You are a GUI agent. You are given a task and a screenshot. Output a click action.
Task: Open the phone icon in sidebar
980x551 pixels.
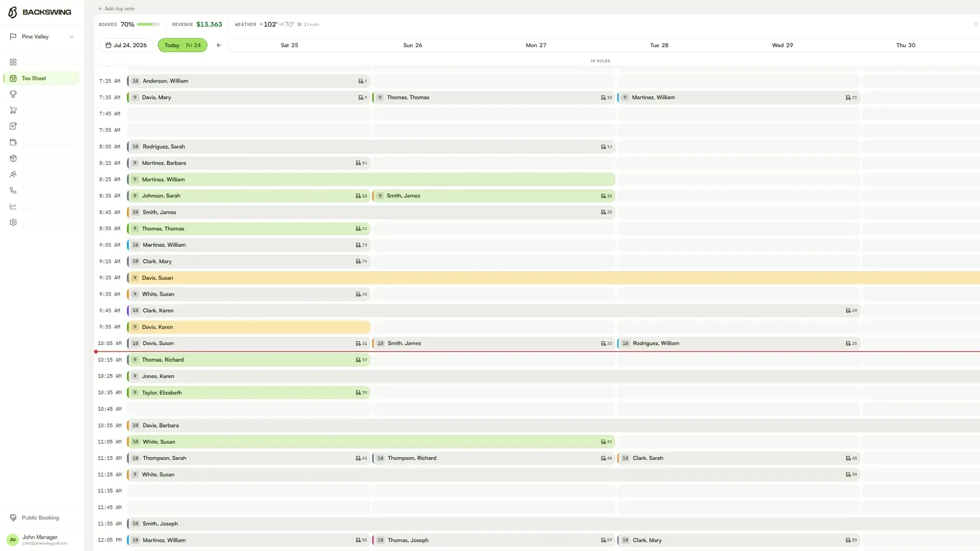click(13, 190)
